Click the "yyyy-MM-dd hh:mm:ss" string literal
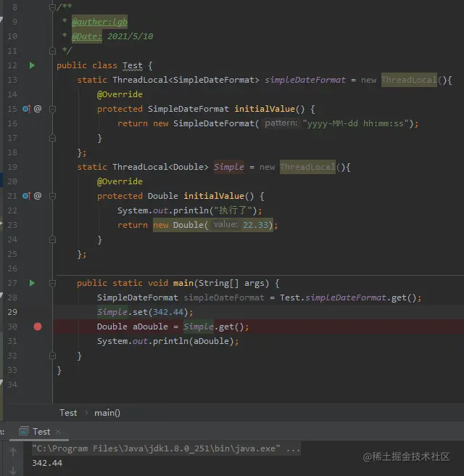Viewport: 464px width, 476px height. pyautogui.click(x=356, y=123)
